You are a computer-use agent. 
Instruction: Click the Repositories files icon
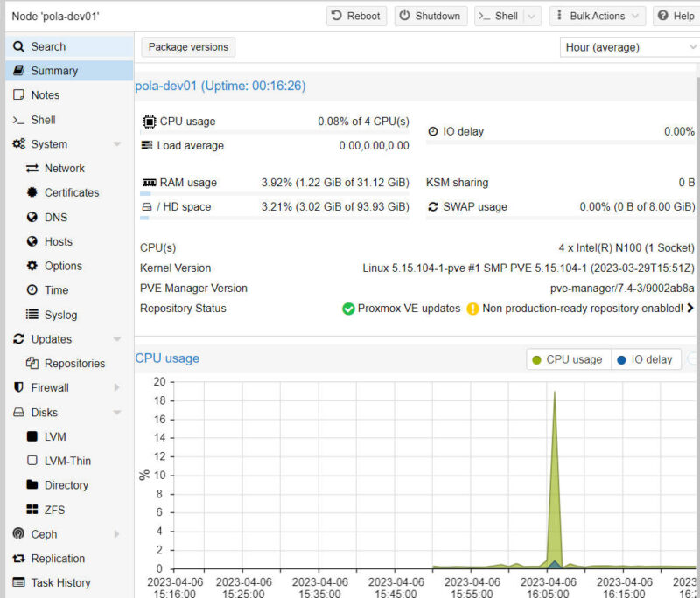32,364
